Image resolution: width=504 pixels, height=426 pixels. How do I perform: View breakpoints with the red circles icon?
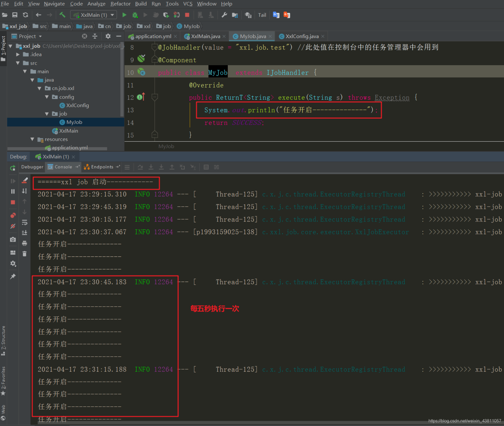point(13,215)
